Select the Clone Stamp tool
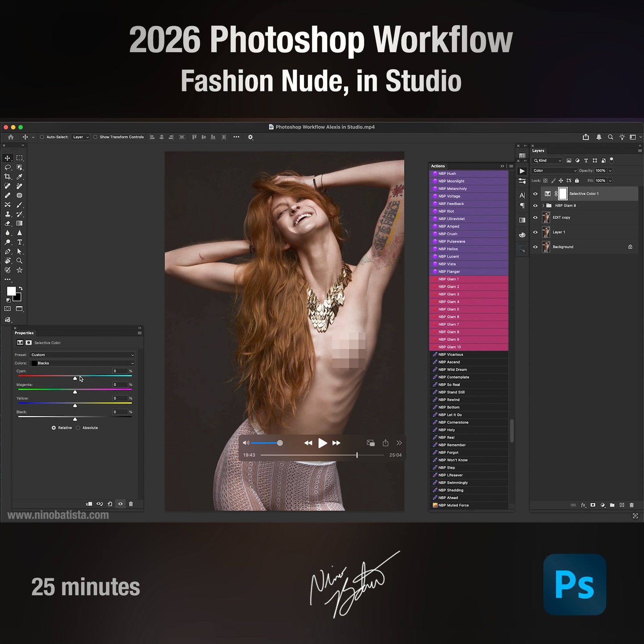 [x=8, y=214]
